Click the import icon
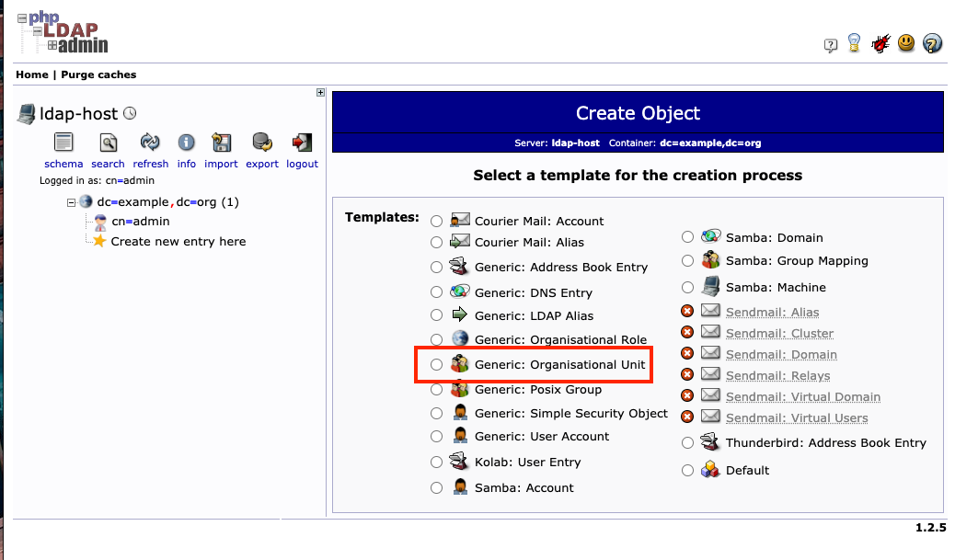The image size is (955, 560). 221,143
